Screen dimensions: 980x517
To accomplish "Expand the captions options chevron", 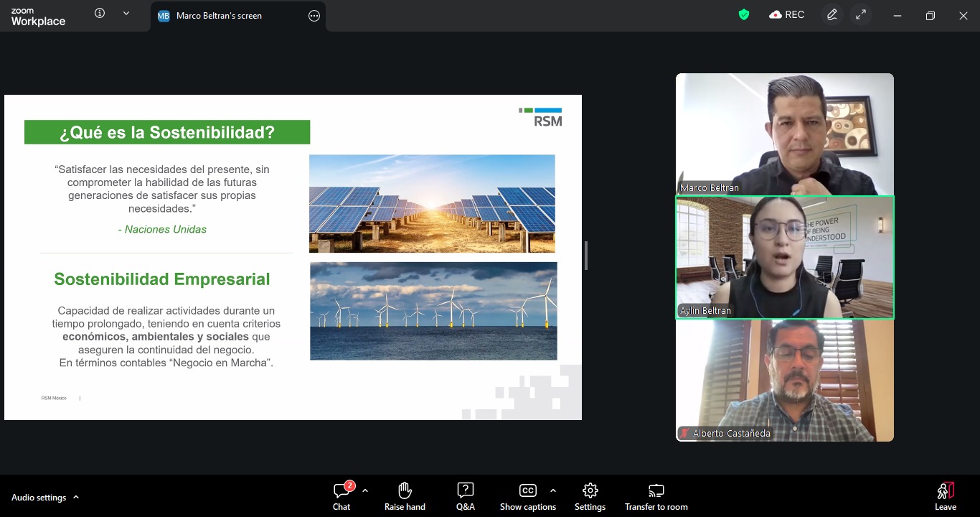I will click(x=552, y=490).
